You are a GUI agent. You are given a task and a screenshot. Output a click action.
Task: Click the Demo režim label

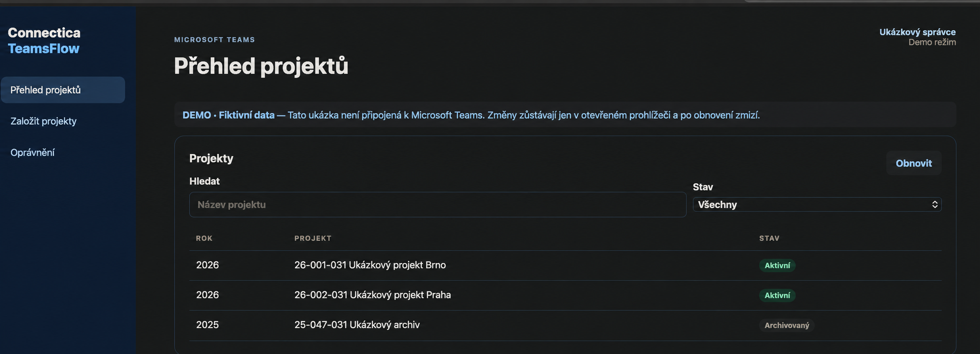click(932, 42)
